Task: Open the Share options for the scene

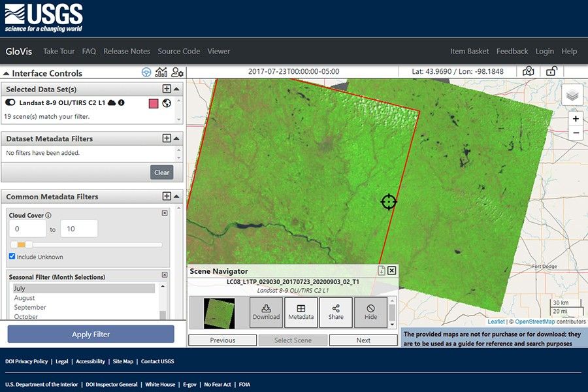Action: pyautogui.click(x=336, y=312)
